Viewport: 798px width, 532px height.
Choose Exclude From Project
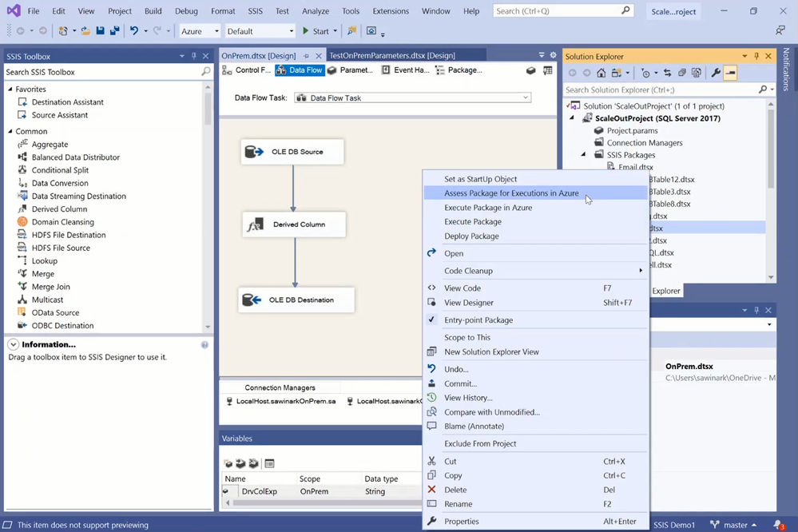click(535, 443)
